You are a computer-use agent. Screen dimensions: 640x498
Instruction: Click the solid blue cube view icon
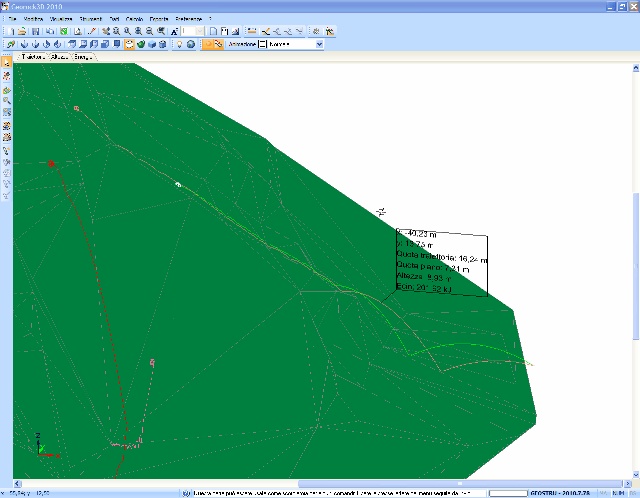point(152,44)
